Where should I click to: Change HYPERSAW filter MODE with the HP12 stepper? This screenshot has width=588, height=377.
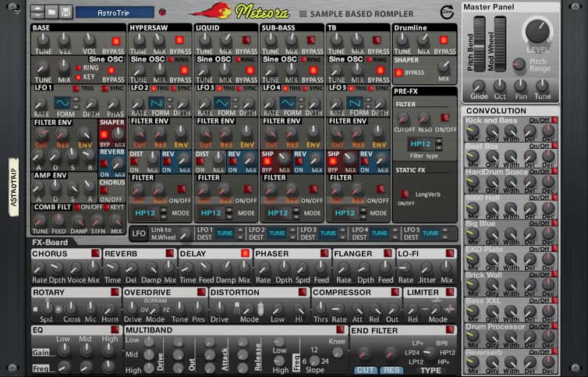point(164,213)
